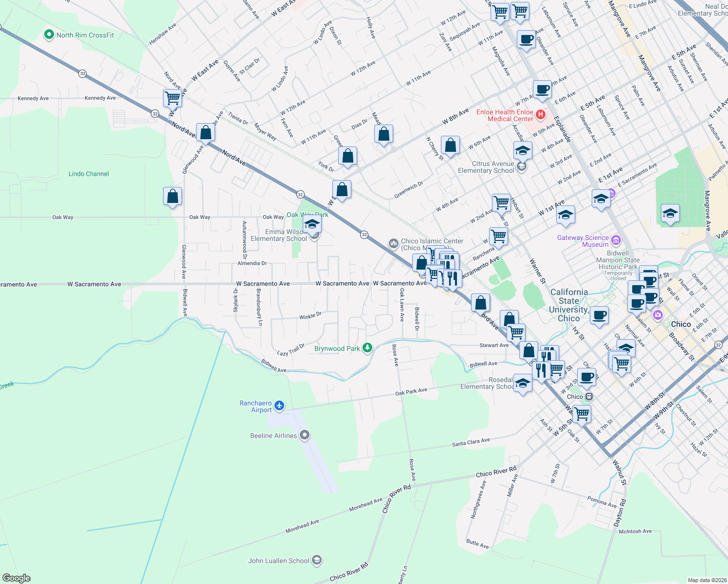Click the Oak Park Ave street label

pyautogui.click(x=411, y=392)
